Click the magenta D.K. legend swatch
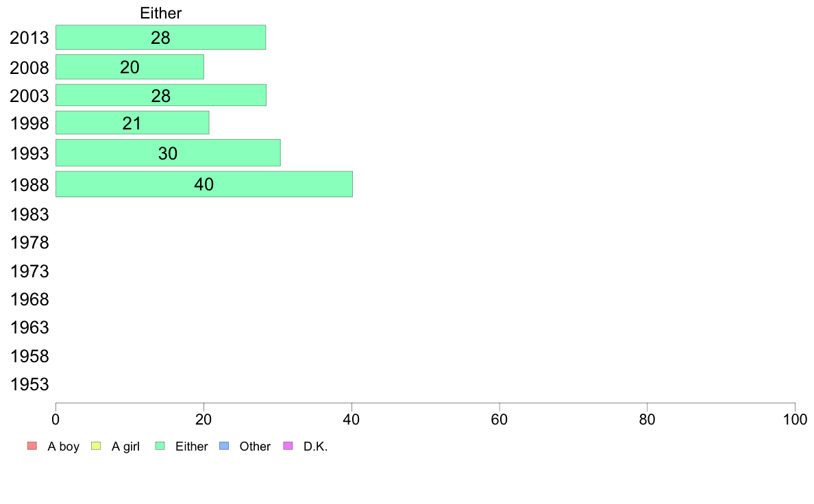 pos(288,446)
